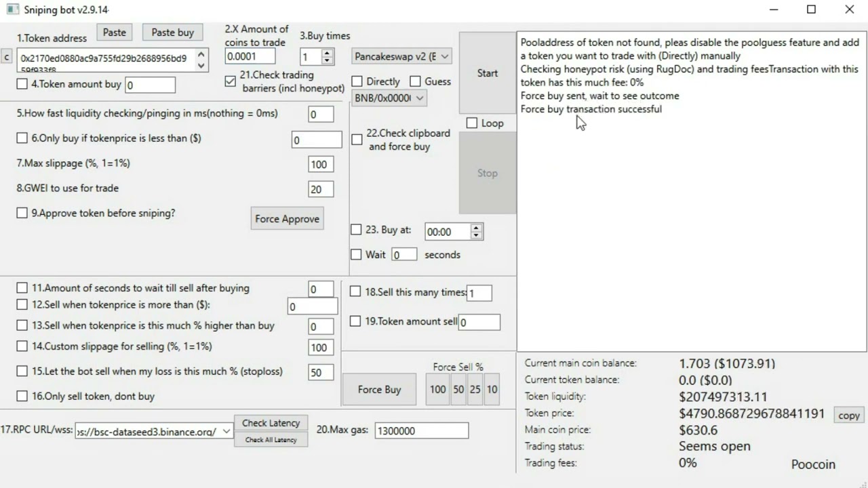
Task: Enable 22.Check clipboard and force buy
Action: click(x=357, y=140)
